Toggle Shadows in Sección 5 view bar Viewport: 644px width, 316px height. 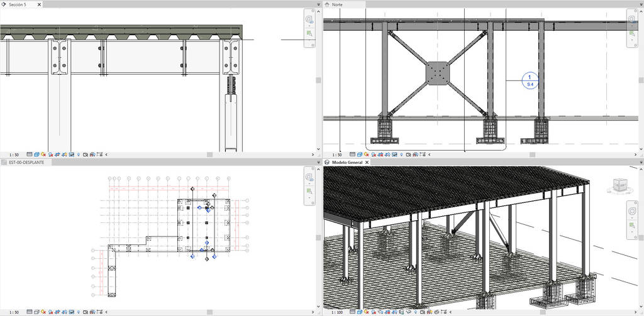point(50,155)
